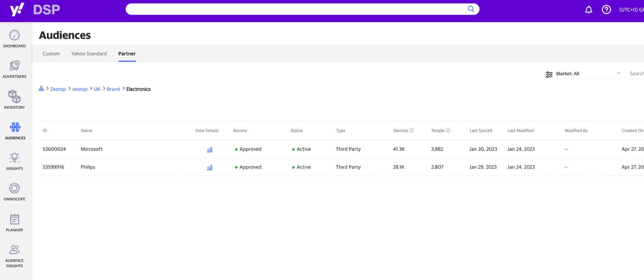Click the Created On column header
Screen dimensions: 644x280
click(x=632, y=131)
